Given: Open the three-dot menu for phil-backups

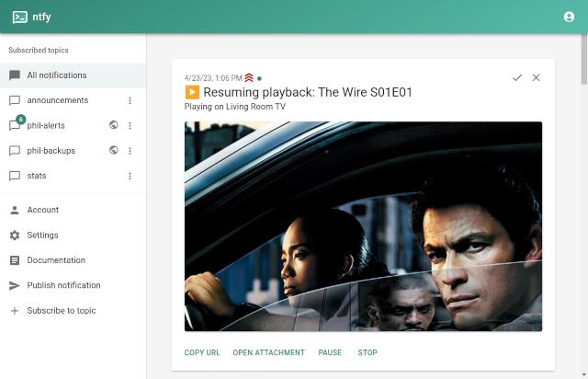Looking at the screenshot, I should (130, 151).
